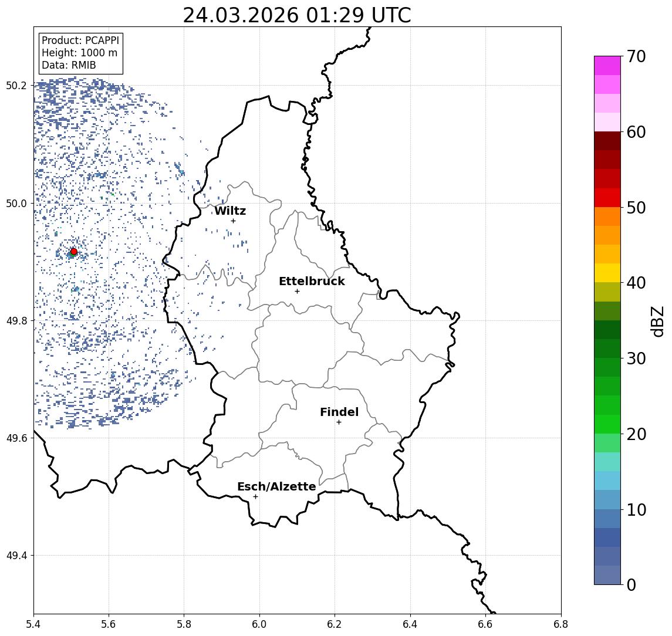This screenshot has height=636, width=672.
Task: Select the Wiltz label on map
Action: 230,211
